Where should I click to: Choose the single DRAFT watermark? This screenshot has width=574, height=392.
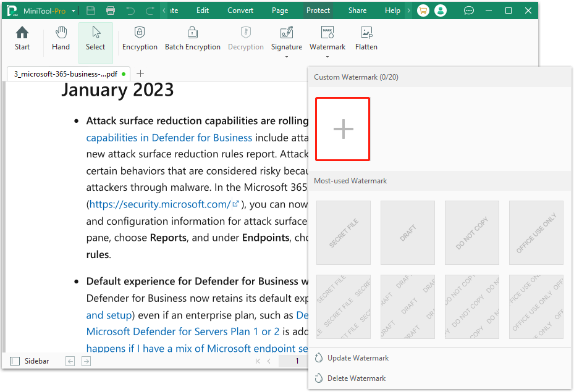[407, 233]
